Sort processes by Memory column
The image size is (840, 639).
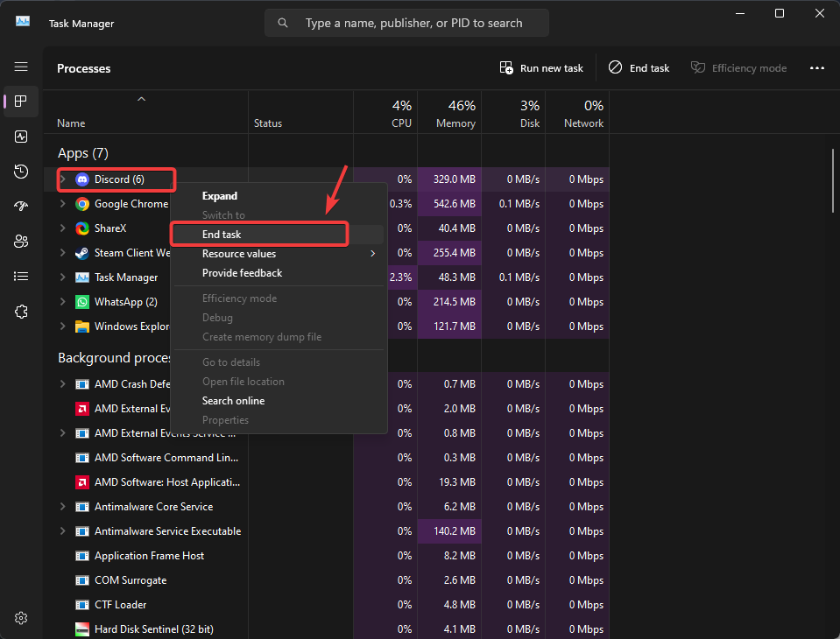coord(455,115)
